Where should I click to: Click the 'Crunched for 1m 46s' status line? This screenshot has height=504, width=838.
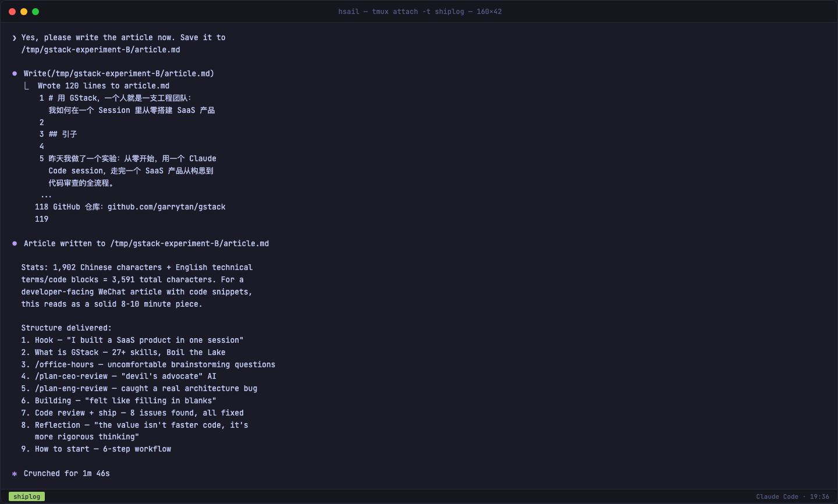coord(66,474)
